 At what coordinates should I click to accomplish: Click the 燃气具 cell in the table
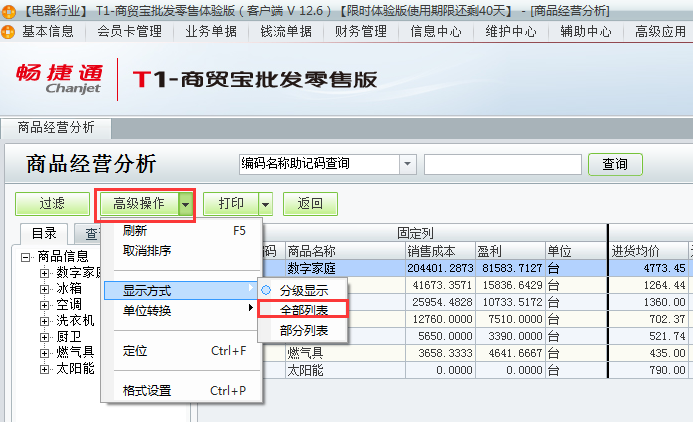click(x=345, y=353)
